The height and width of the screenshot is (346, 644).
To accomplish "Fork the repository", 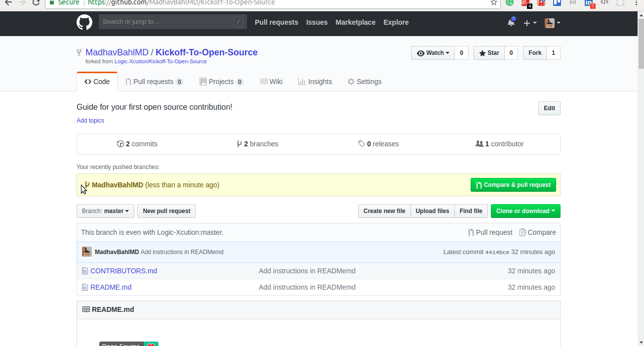I will 535,53.
